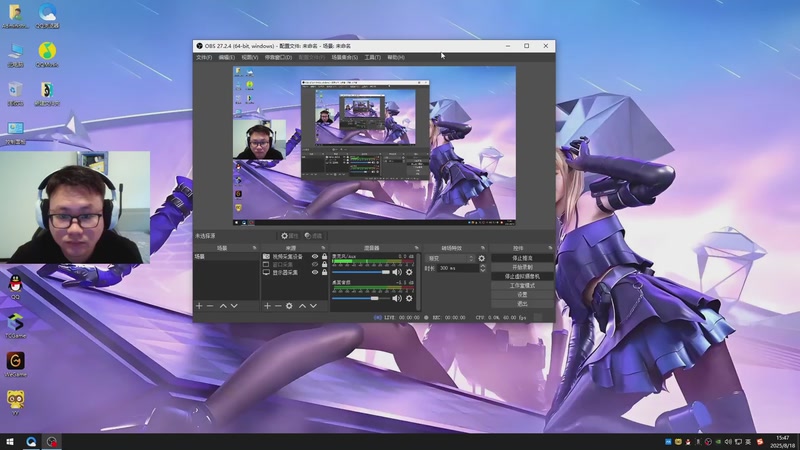Toggle visibility of 视频采集设备 source
Image resolution: width=800 pixels, height=450 pixels.
(315, 257)
